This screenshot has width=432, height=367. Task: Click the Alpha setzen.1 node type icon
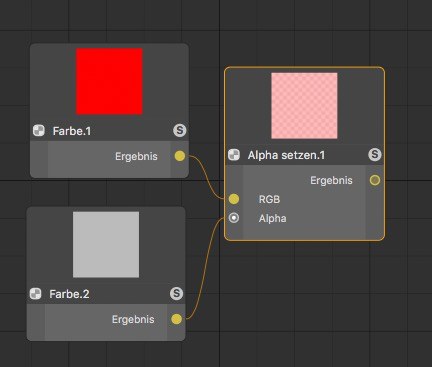234,155
